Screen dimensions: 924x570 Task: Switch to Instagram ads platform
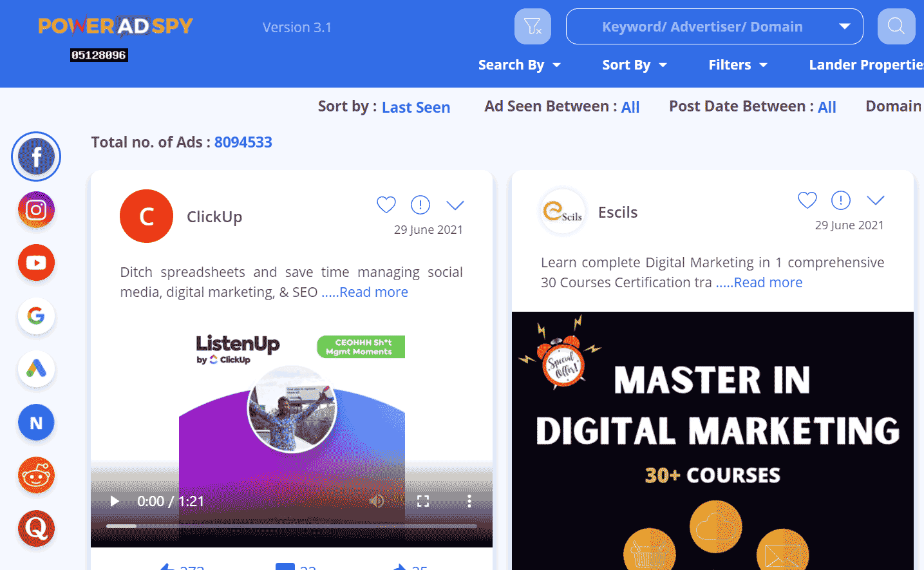(x=36, y=210)
